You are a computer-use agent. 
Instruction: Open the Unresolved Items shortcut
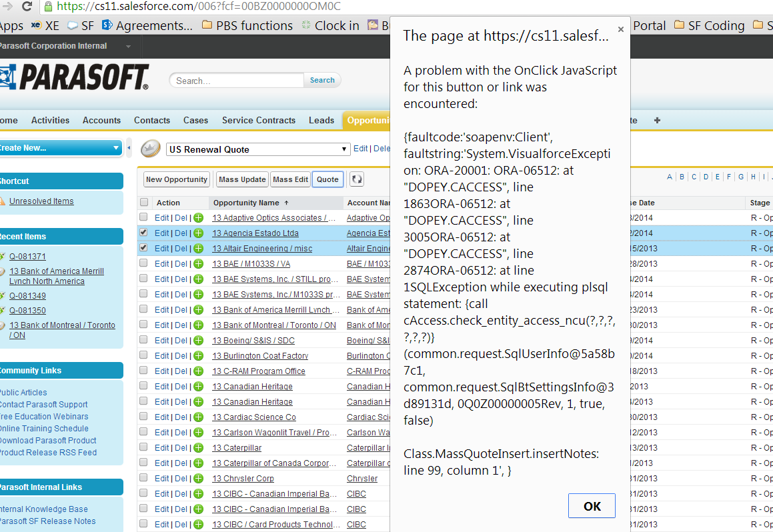(41, 201)
